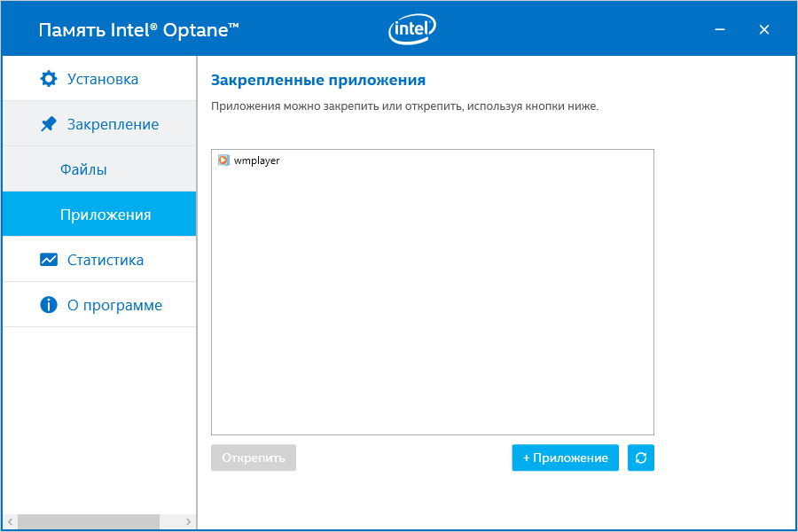
Task: Click the info icon beside О программе
Action: pyautogui.click(x=49, y=305)
